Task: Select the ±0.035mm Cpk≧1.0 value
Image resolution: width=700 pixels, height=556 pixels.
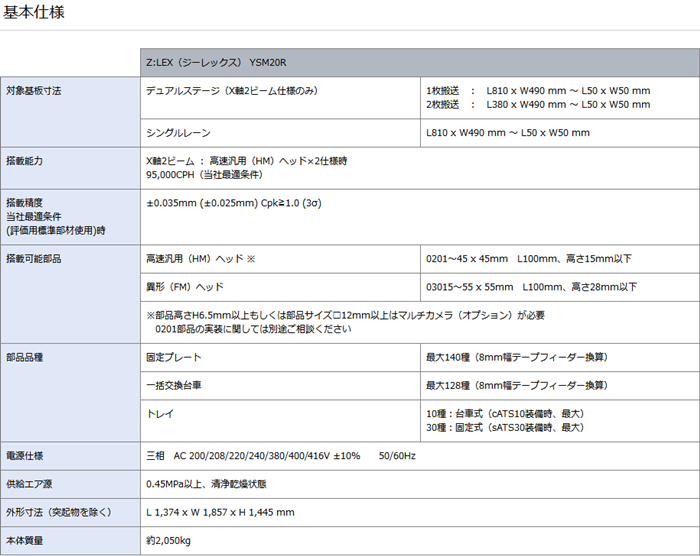Action: 234,203
